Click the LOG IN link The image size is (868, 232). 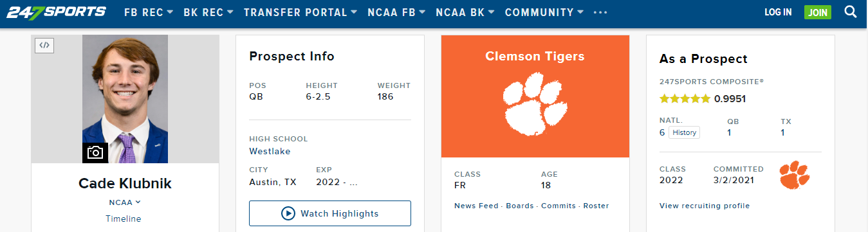(x=778, y=12)
